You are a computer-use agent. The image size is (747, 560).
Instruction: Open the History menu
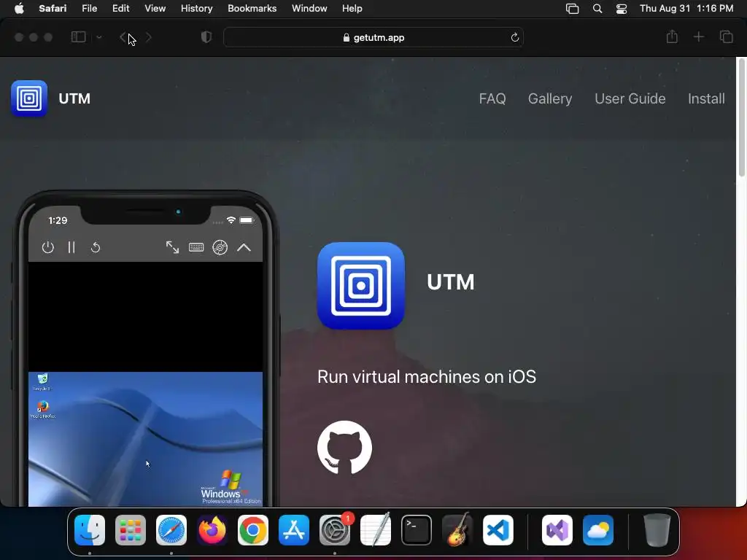196,8
